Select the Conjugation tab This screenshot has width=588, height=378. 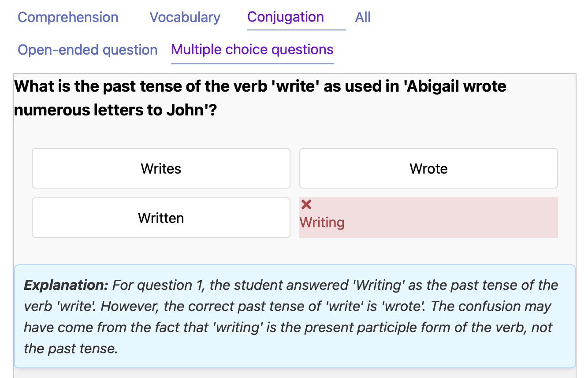point(286,17)
